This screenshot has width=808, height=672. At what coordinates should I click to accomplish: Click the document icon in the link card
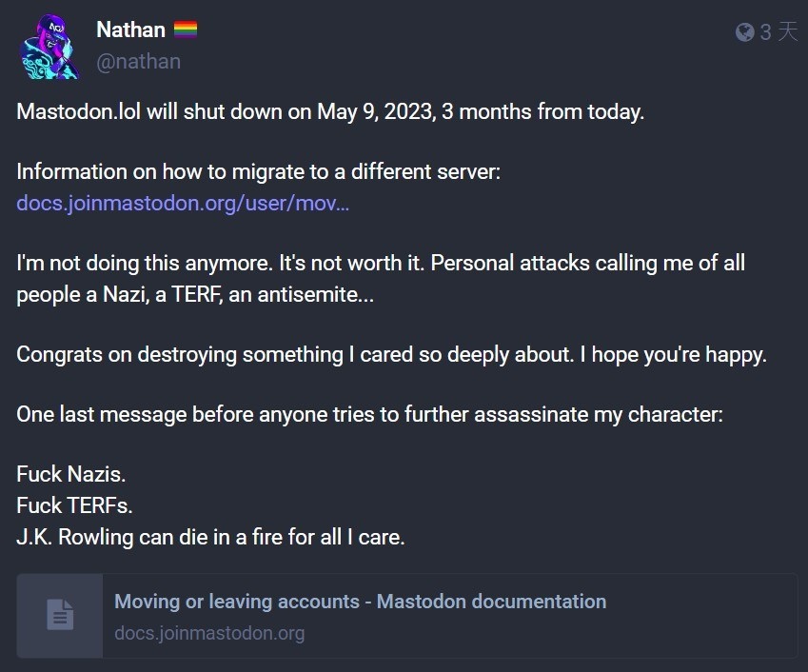coord(60,615)
